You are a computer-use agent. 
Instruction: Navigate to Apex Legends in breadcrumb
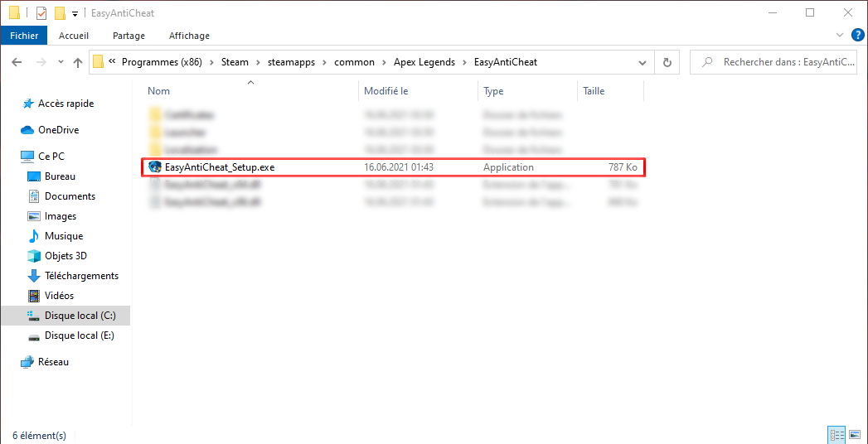[424, 62]
